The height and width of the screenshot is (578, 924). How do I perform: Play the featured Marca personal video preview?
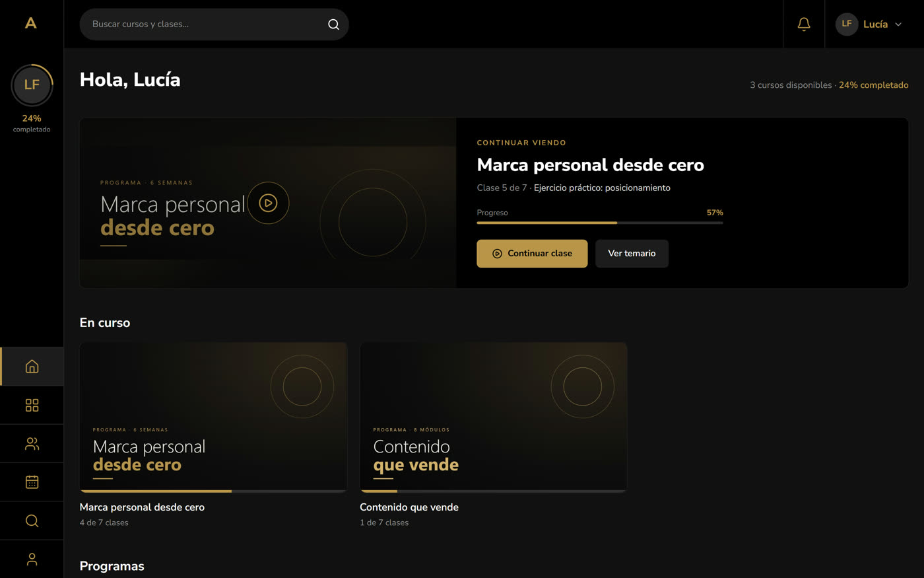(x=268, y=203)
